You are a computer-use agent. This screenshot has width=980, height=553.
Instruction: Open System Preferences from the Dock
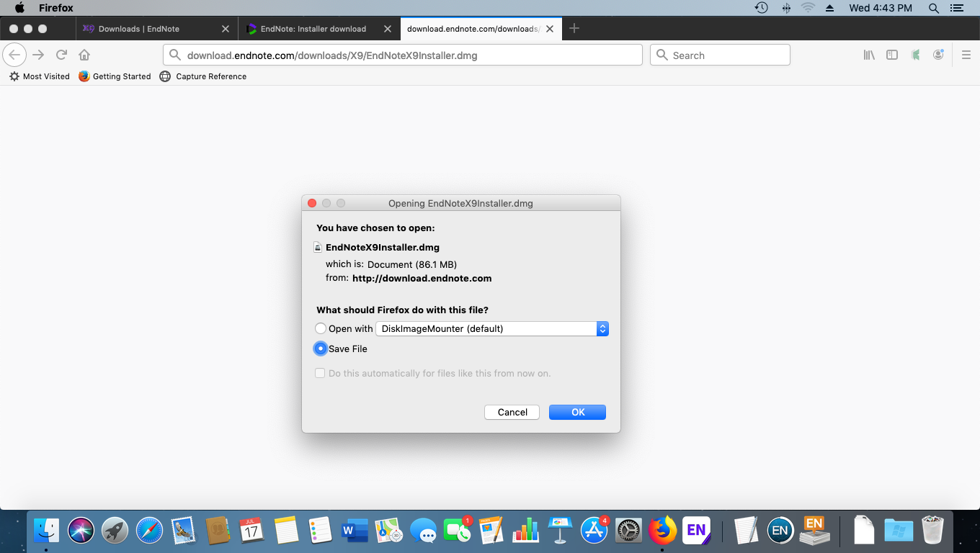pos(629,531)
